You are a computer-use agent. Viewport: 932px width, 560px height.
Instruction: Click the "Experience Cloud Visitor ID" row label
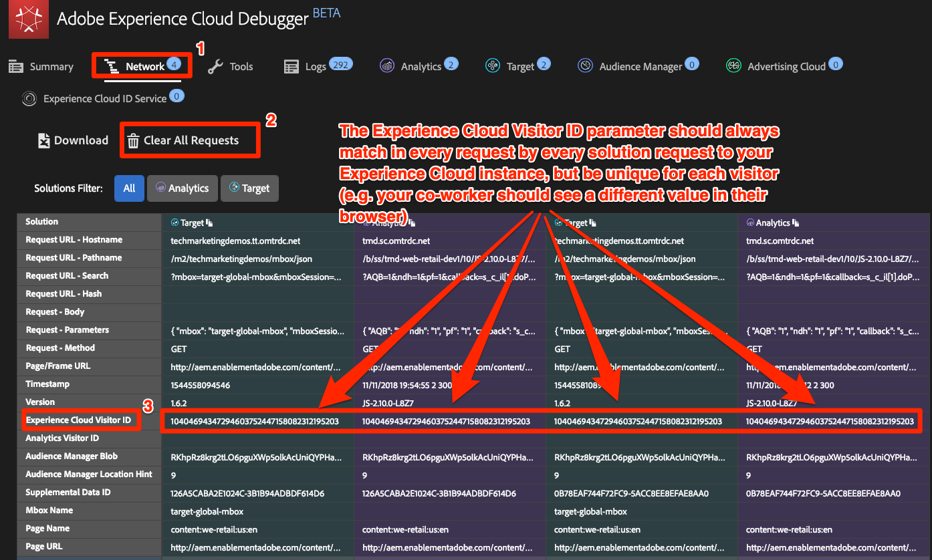pyautogui.click(x=79, y=420)
